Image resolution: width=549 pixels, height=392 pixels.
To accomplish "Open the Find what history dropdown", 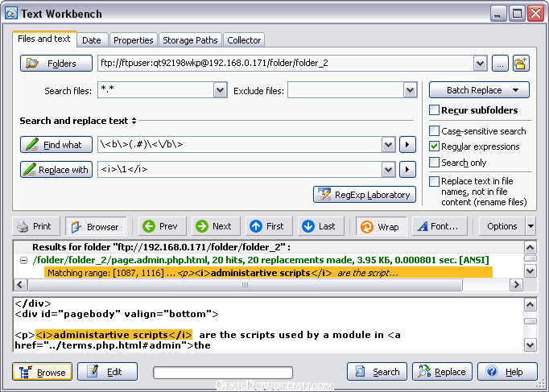I will (x=388, y=145).
